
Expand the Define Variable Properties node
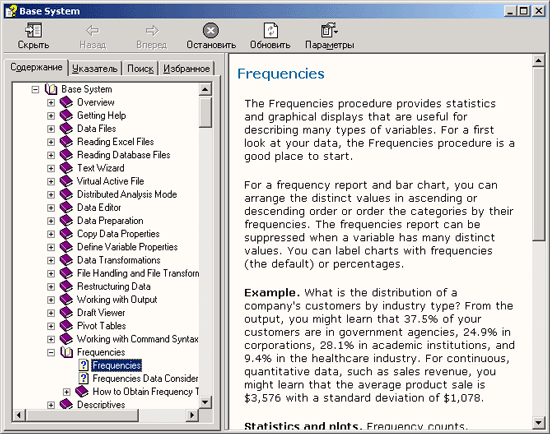point(51,247)
